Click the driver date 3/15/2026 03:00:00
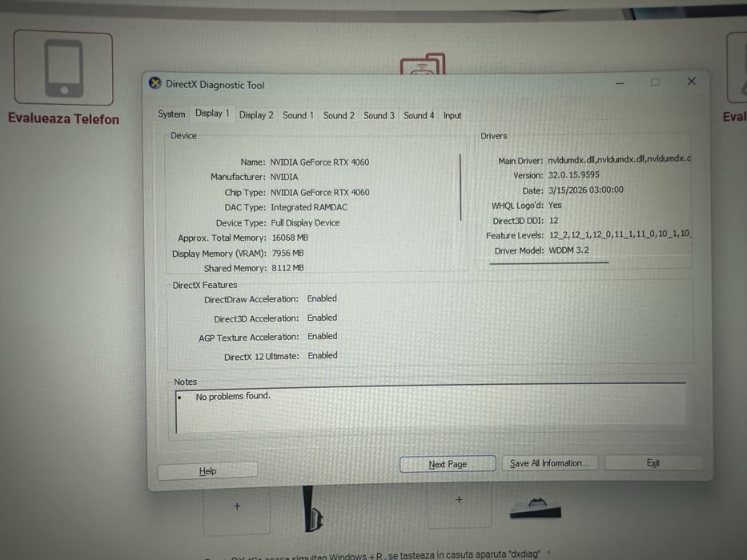 (x=585, y=190)
